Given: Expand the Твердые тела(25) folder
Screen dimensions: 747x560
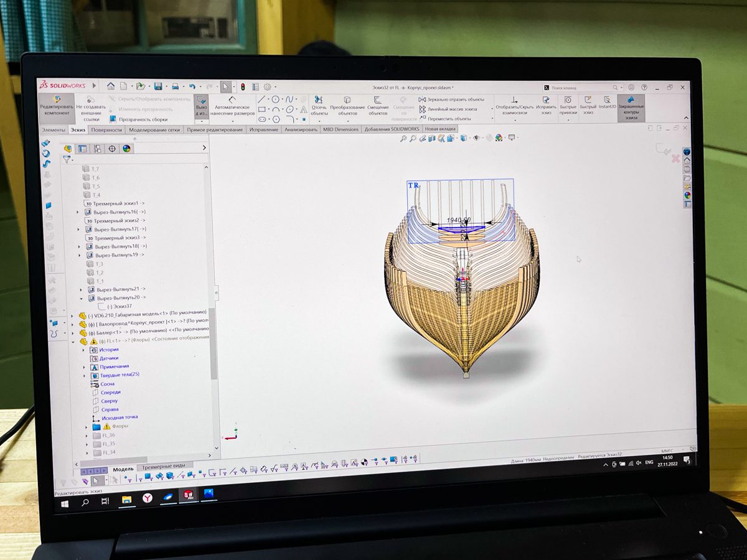Looking at the screenshot, I should (x=85, y=375).
